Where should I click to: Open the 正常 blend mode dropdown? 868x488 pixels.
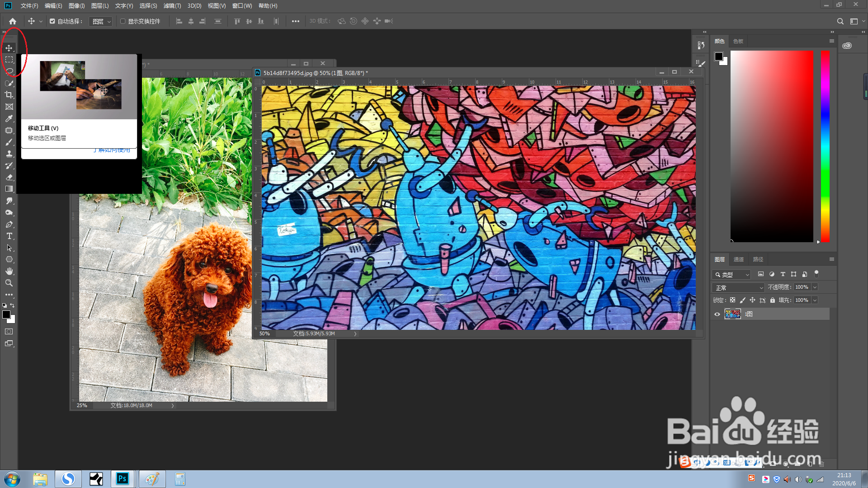tap(738, 287)
